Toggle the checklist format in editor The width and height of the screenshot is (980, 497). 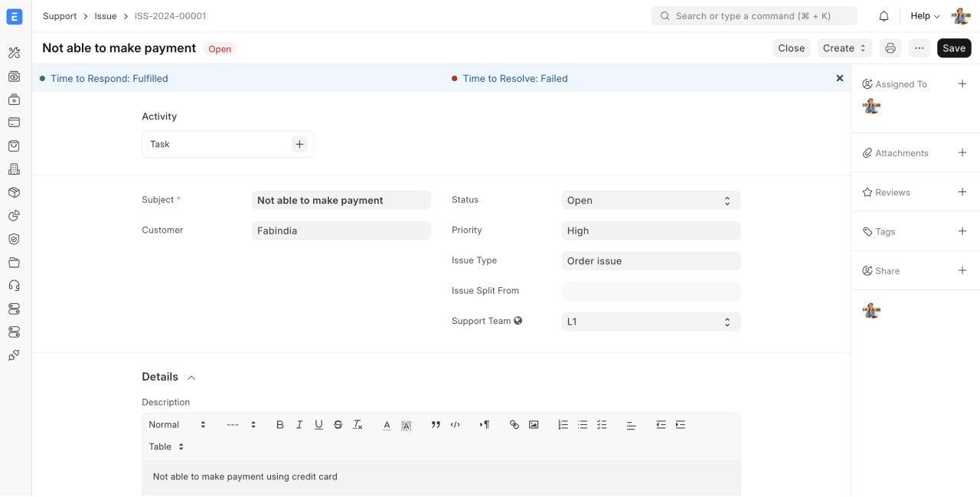click(602, 425)
